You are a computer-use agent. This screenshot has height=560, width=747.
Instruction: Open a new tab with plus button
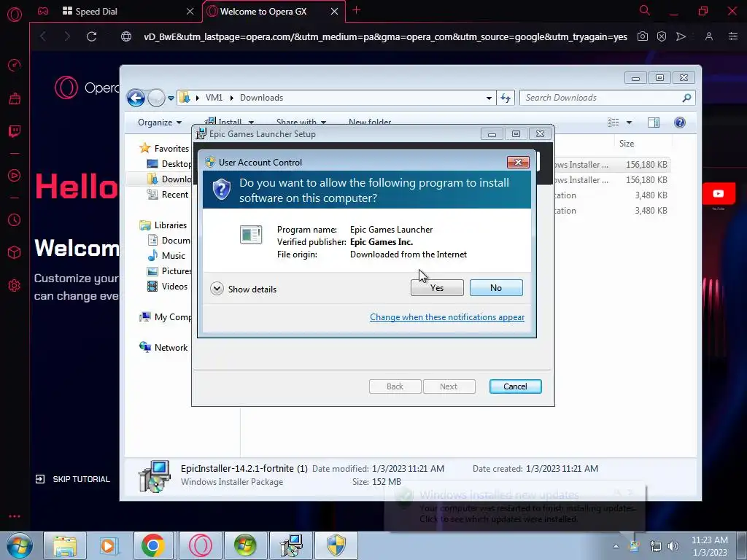tap(356, 10)
